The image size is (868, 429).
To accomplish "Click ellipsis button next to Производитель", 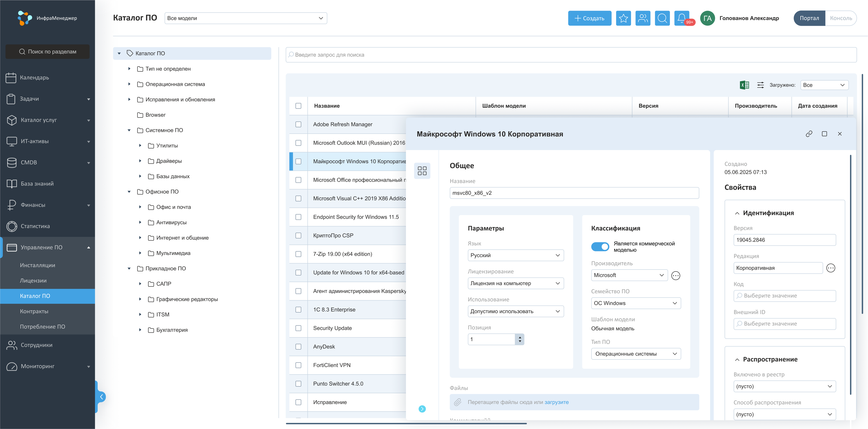I will pos(675,276).
